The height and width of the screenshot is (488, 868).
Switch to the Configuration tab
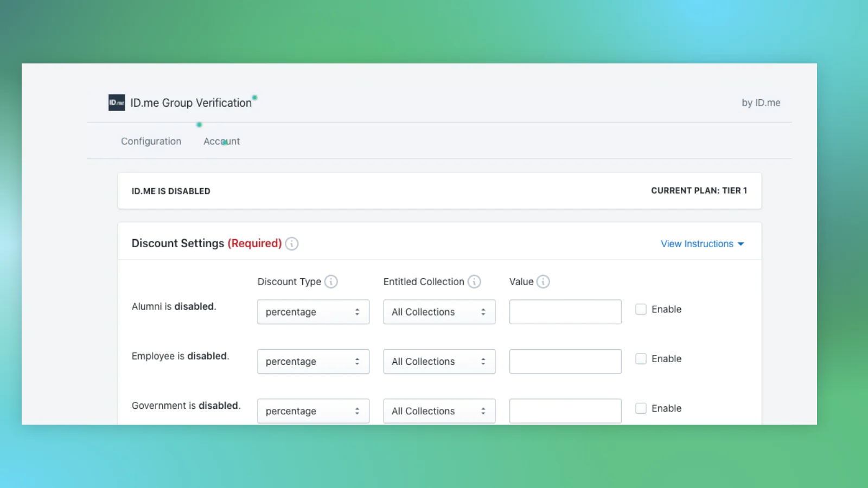click(x=151, y=141)
